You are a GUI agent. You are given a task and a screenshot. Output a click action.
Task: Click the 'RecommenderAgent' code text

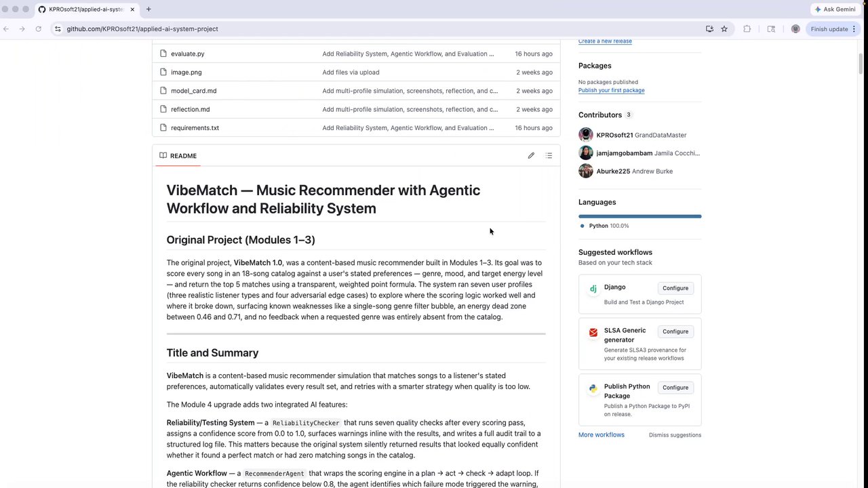(x=275, y=474)
